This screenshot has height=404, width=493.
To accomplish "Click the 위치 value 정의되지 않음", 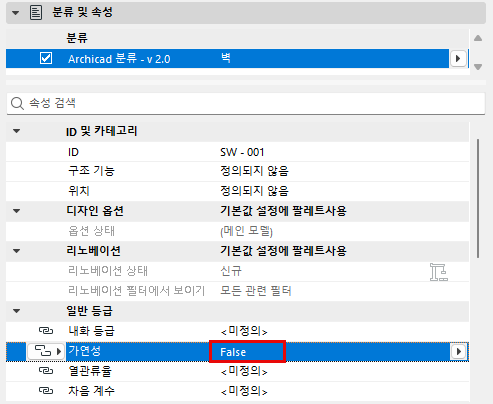I will pyautogui.click(x=254, y=191).
